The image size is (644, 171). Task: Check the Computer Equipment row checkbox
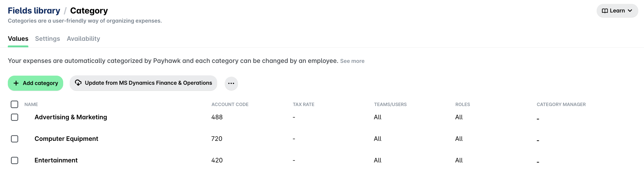tap(15, 139)
